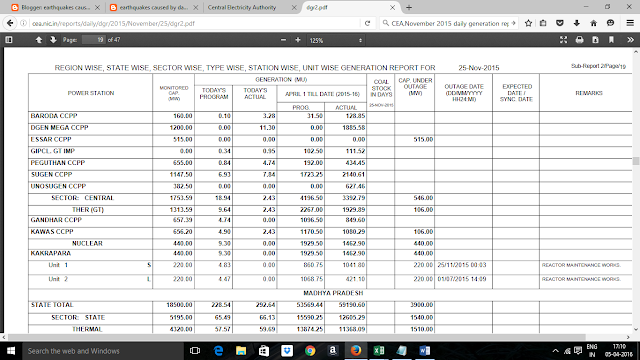Zoom in with the plus button

298,40
